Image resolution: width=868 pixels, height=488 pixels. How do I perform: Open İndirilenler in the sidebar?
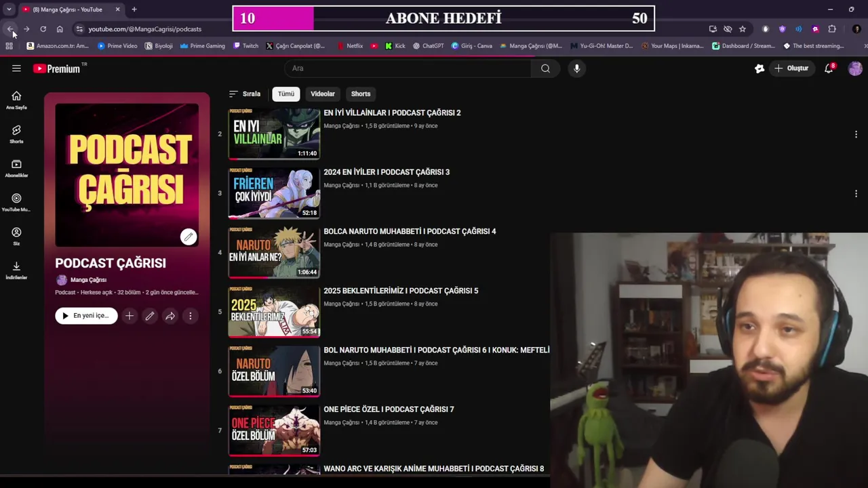[16, 270]
